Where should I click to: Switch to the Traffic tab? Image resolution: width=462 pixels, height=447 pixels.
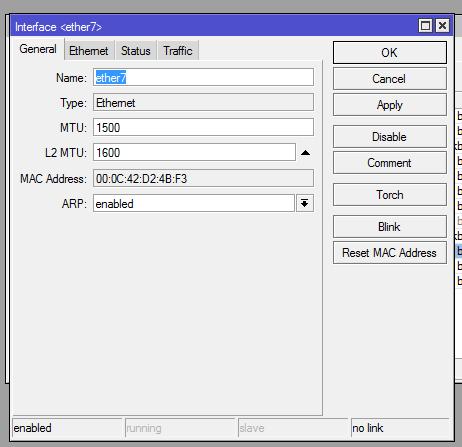pyautogui.click(x=178, y=51)
